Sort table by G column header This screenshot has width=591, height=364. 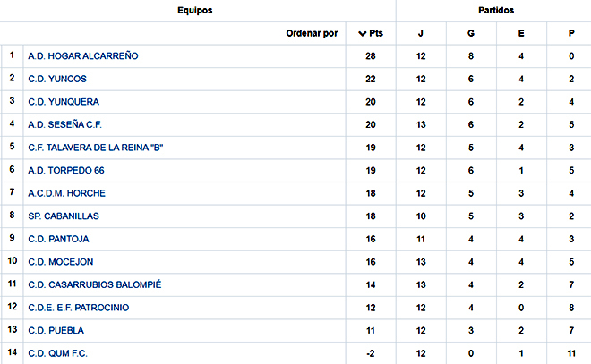471,33
